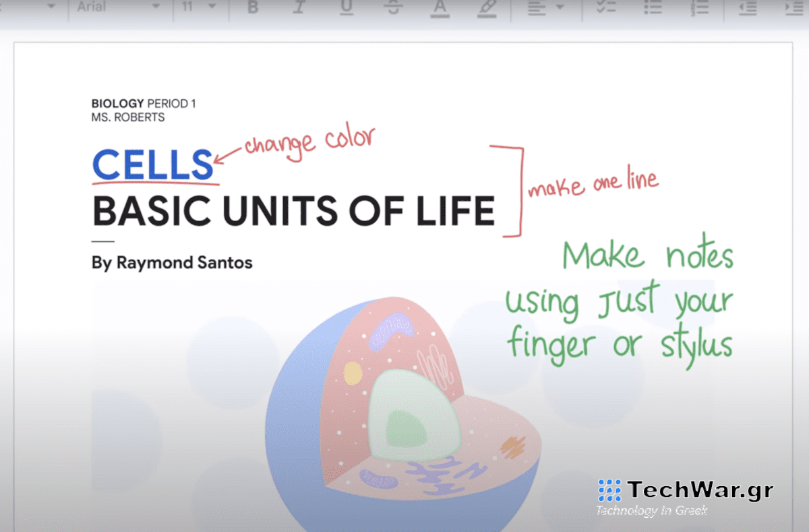
Task: Open the paragraph style dropdown arrow
Action: tap(51, 7)
